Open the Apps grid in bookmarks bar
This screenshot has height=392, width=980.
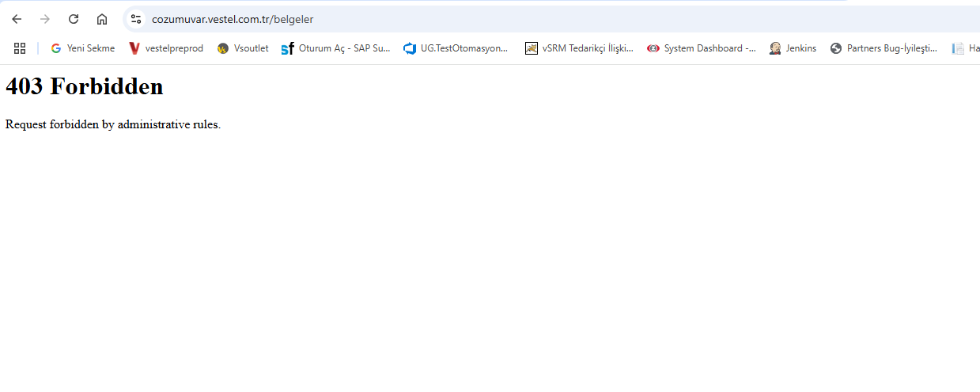coord(20,48)
